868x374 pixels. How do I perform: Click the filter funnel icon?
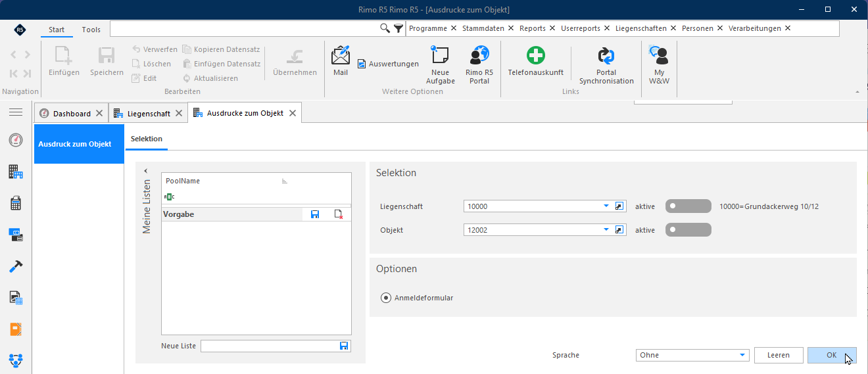pos(398,28)
